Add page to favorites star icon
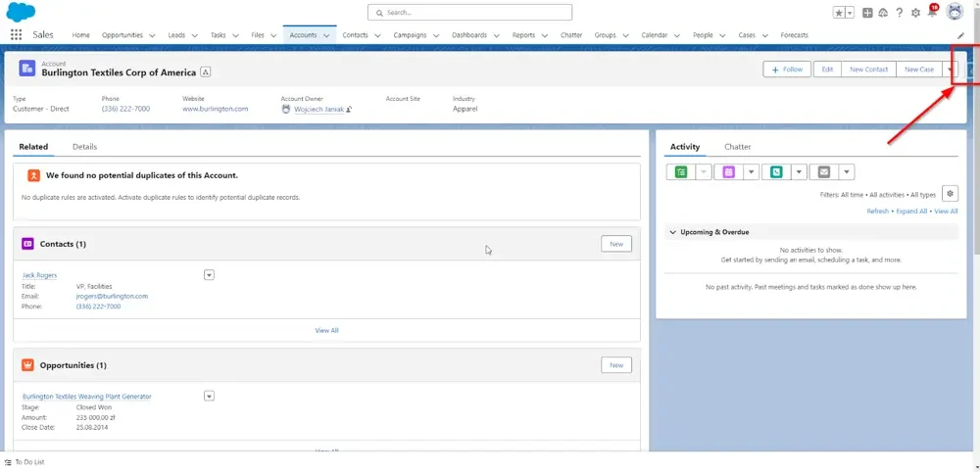 point(840,13)
